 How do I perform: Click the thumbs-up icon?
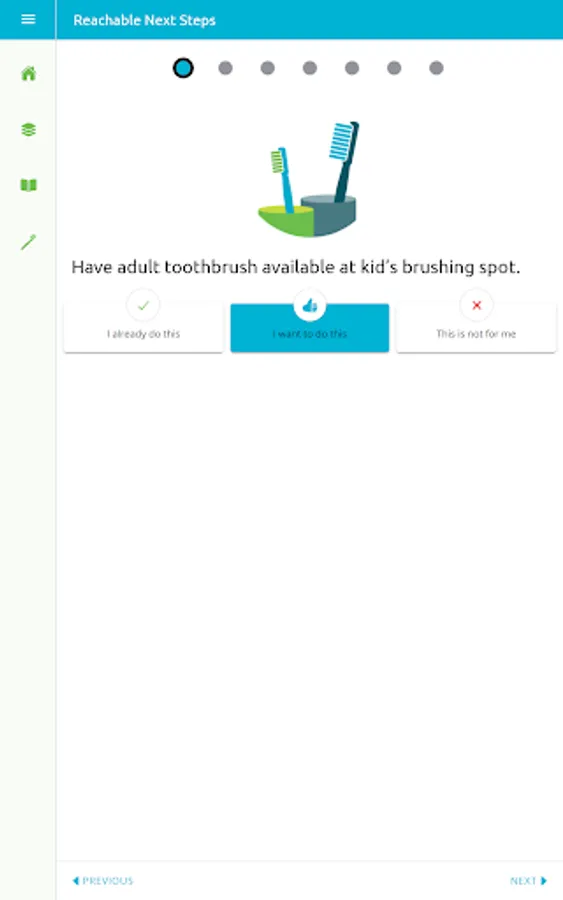coord(310,305)
